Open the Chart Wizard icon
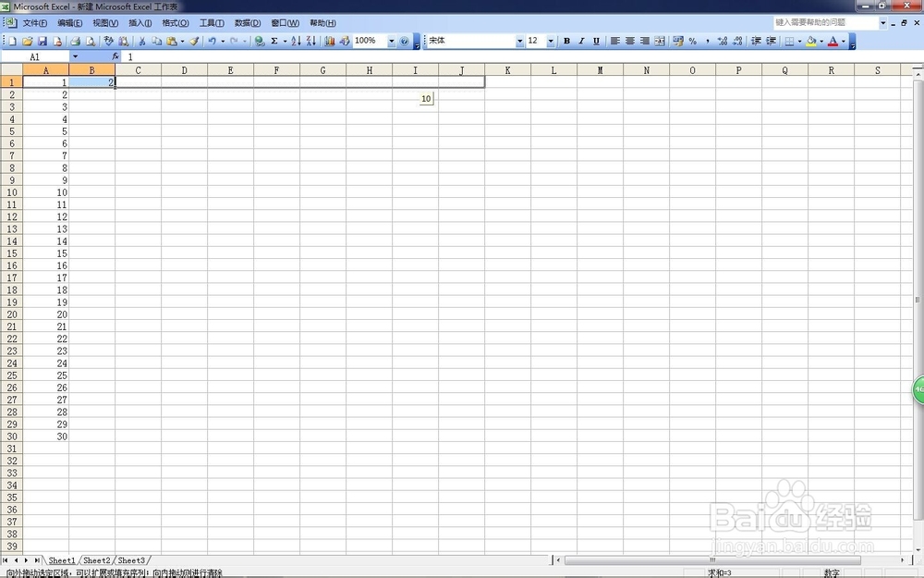 pos(329,41)
